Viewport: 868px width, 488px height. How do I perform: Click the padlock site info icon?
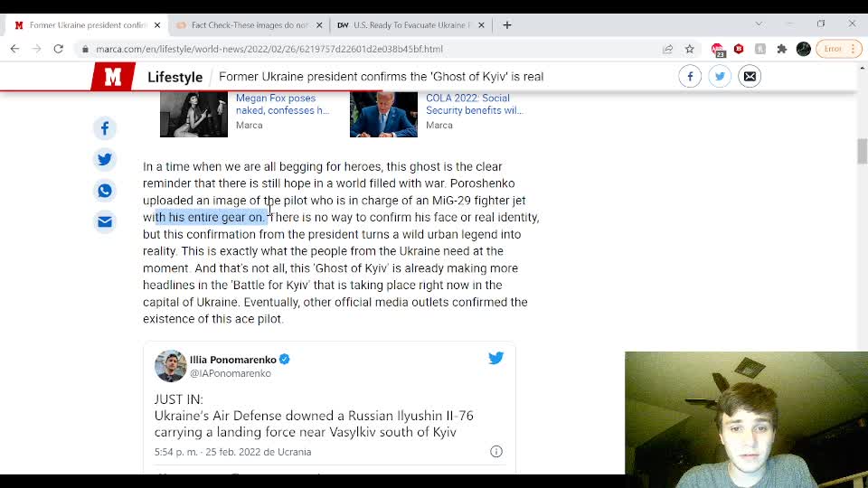[x=85, y=49]
